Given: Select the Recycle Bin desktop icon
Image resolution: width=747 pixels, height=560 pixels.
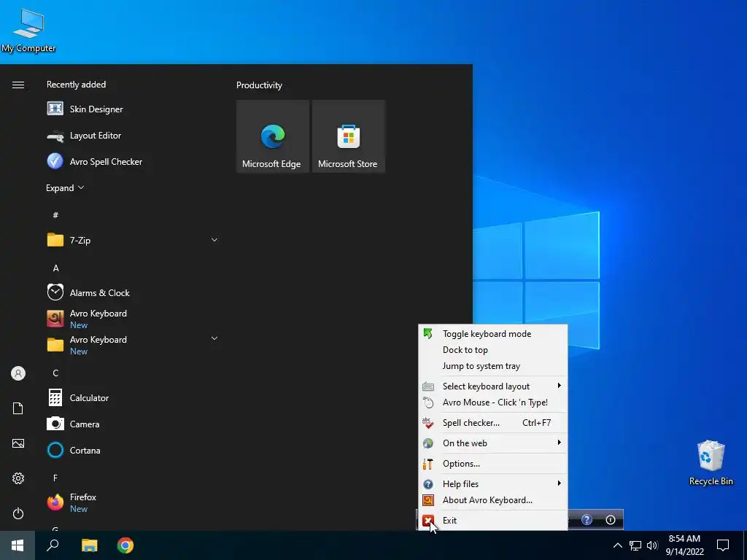Looking at the screenshot, I should tap(711, 462).
